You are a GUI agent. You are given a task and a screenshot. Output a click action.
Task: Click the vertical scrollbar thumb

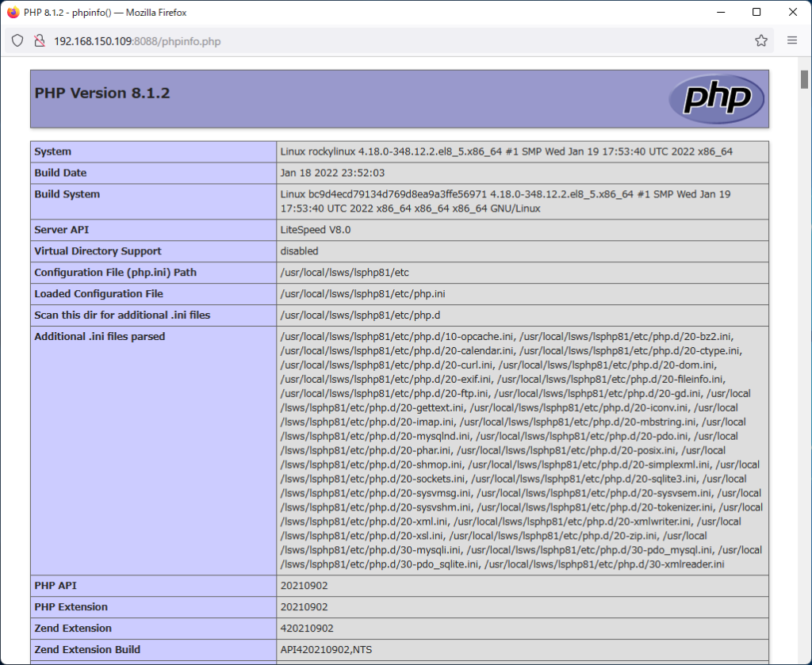[804, 79]
